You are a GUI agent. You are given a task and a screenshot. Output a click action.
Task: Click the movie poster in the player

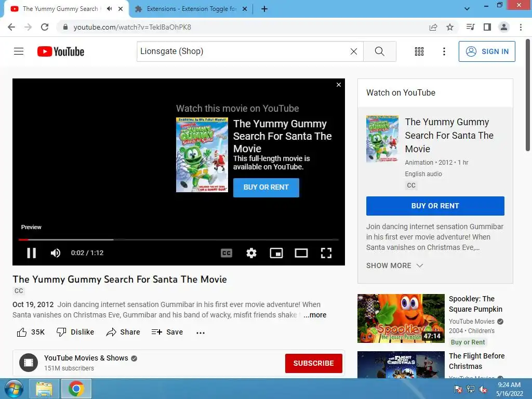202,155
